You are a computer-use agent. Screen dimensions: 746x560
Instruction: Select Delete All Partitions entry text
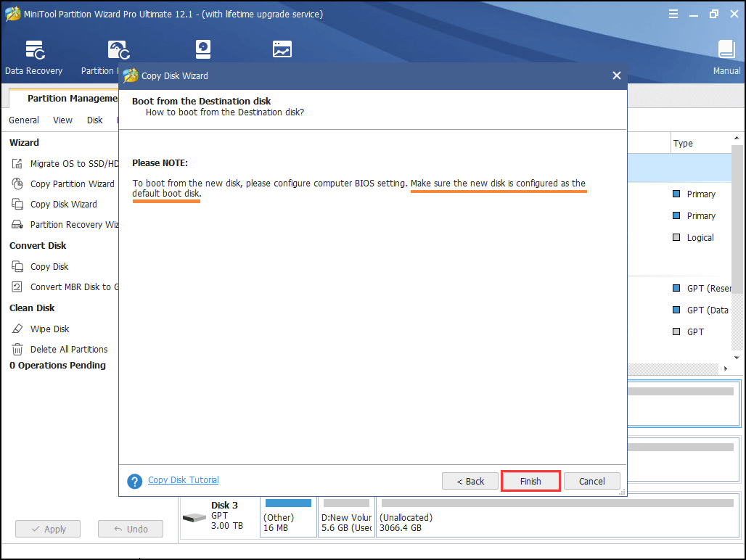pyautogui.click(x=69, y=350)
